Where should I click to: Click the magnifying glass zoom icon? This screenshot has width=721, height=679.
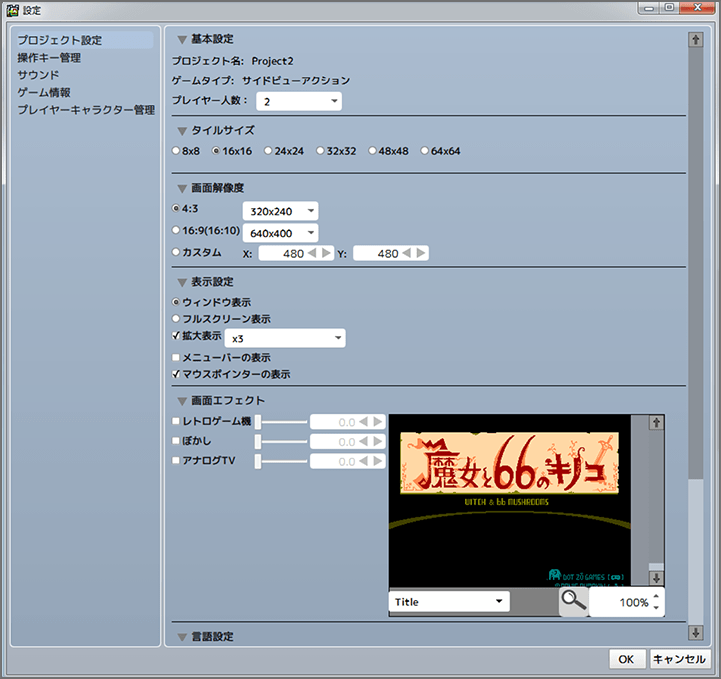coord(573,601)
